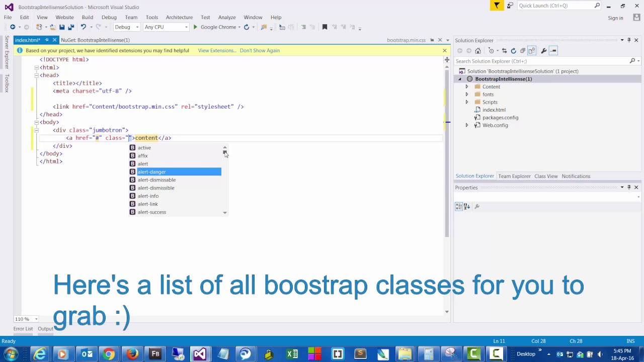The height and width of the screenshot is (362, 644).
Task: Expand the Content folder
Action: [x=467, y=86]
